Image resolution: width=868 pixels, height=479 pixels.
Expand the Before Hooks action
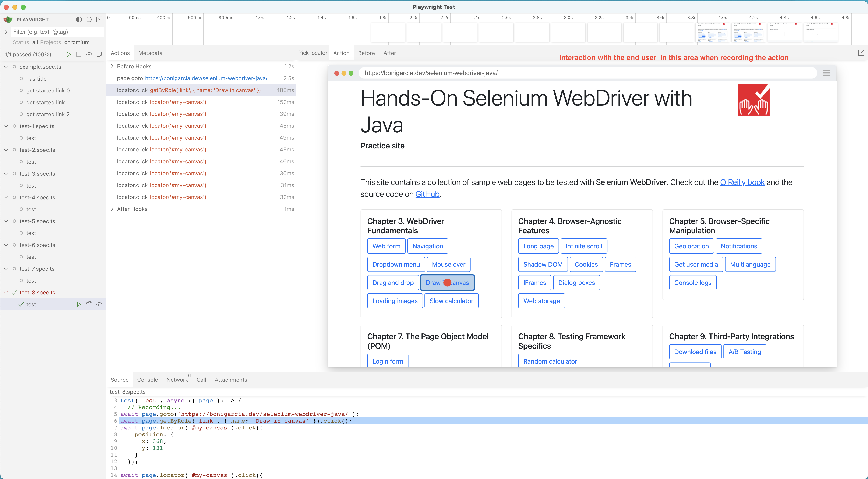(112, 66)
